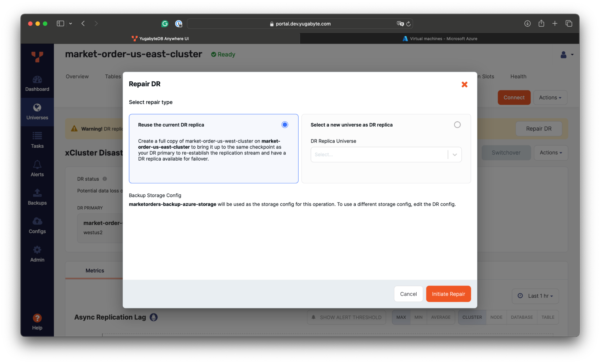Viewport: 600px width, 364px height.
Task: Open Admin gear icon
Action: tap(37, 254)
